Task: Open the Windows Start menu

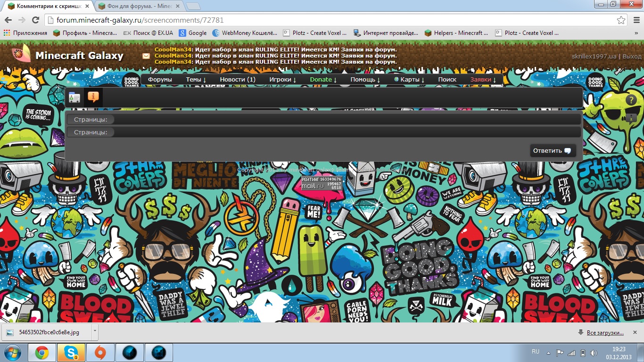Action: (x=13, y=353)
